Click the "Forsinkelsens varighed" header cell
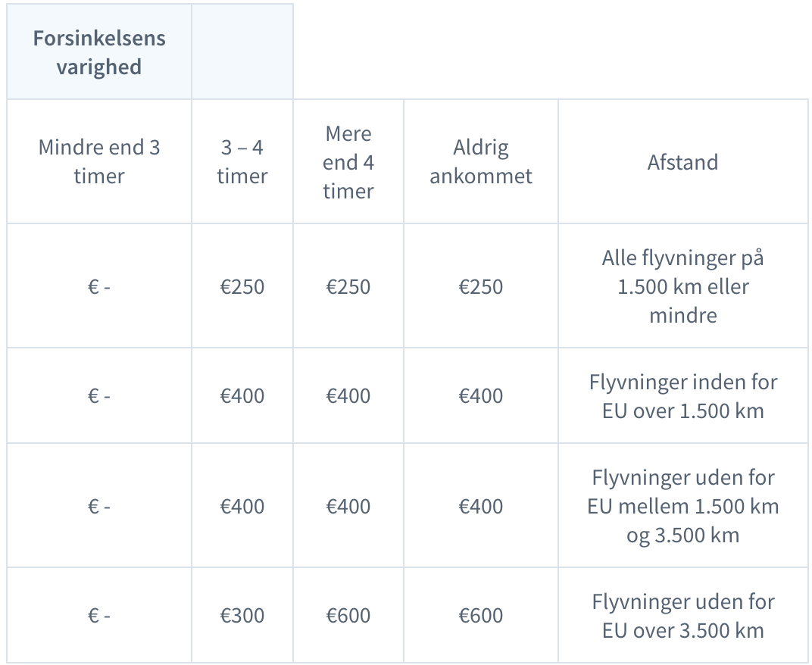Image resolution: width=812 pixels, height=665 pixels. tap(99, 52)
